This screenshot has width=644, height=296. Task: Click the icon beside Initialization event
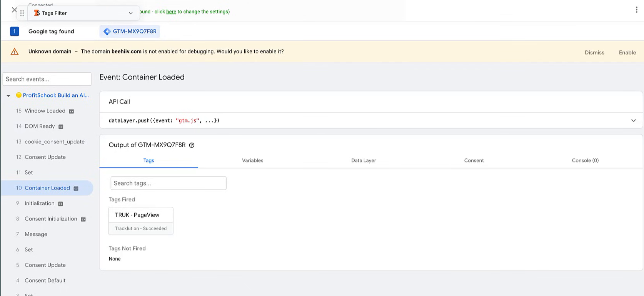(60, 204)
